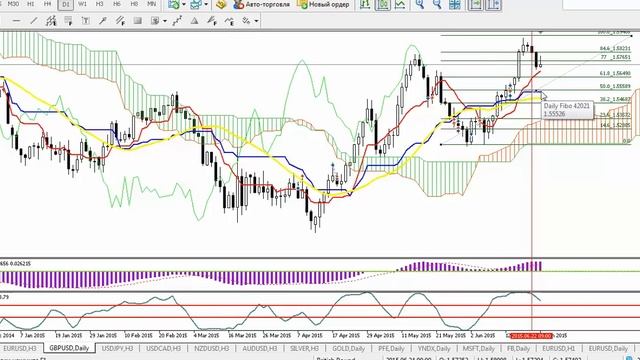Viewport: 640px width, 360px height.
Task: Click the 77 Fibonacci level label
Action: (616, 58)
